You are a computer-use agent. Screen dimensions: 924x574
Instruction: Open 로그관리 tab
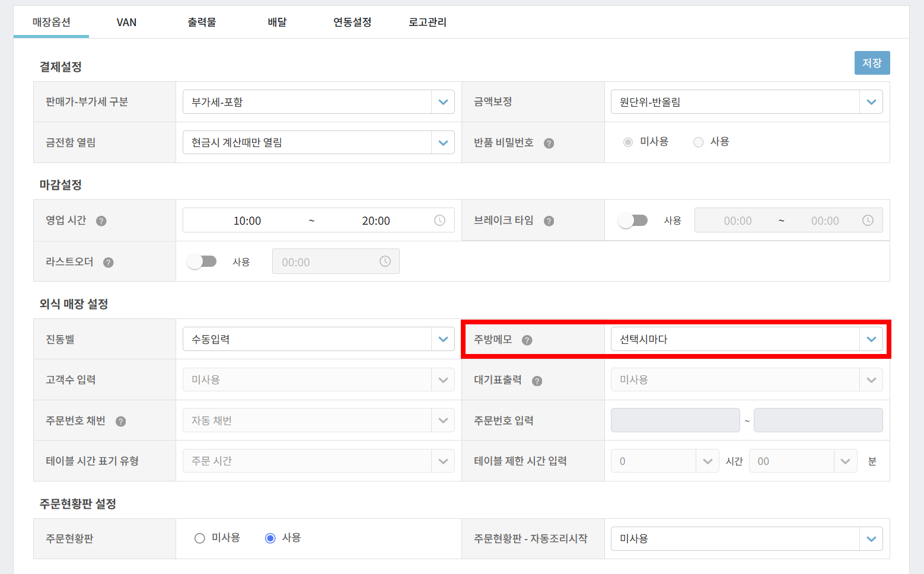[428, 22]
